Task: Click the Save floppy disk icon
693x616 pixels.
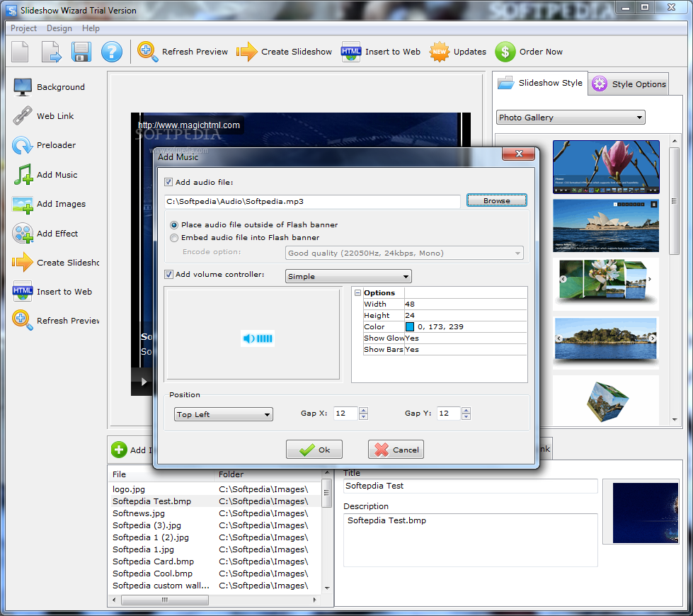Action: 81,52
